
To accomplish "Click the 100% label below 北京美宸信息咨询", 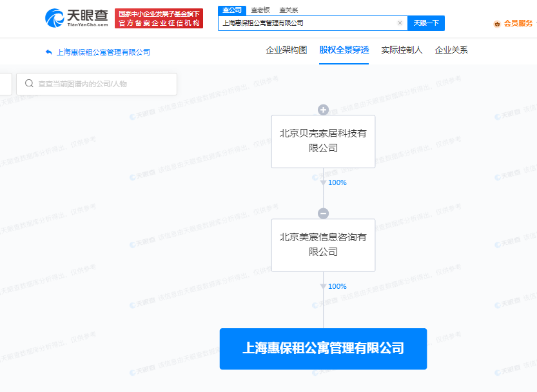I will tap(337, 286).
